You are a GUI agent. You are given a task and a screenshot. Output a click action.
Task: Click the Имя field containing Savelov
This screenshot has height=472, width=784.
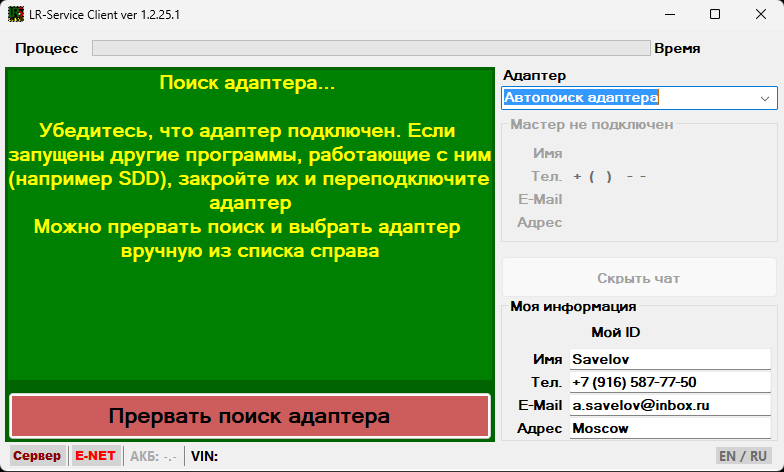click(x=668, y=359)
